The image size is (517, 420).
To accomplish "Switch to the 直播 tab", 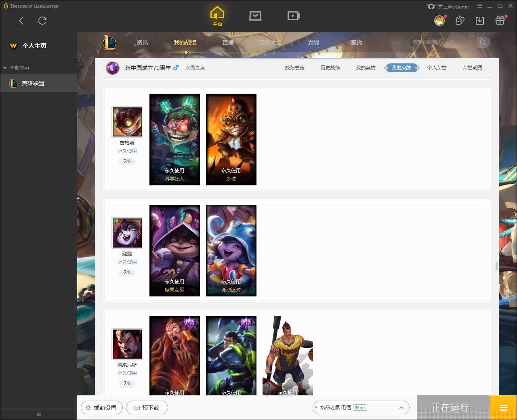I will coord(228,42).
